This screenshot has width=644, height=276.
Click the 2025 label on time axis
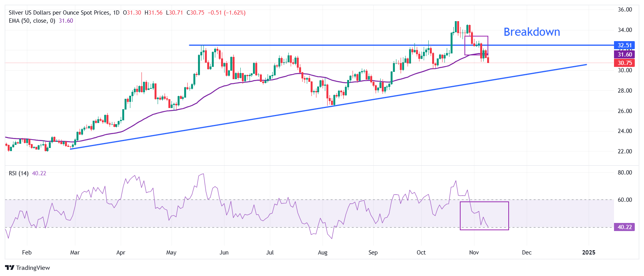point(589,253)
